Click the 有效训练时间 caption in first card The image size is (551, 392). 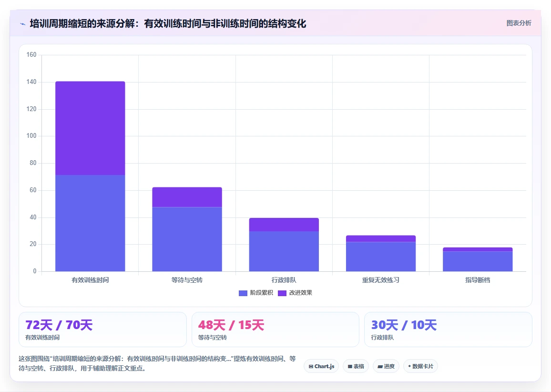42,338
